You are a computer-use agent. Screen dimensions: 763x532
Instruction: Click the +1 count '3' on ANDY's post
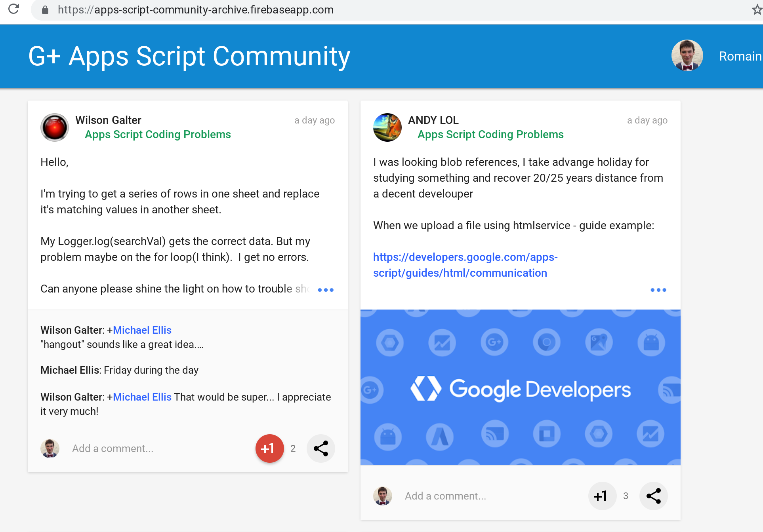[626, 496]
